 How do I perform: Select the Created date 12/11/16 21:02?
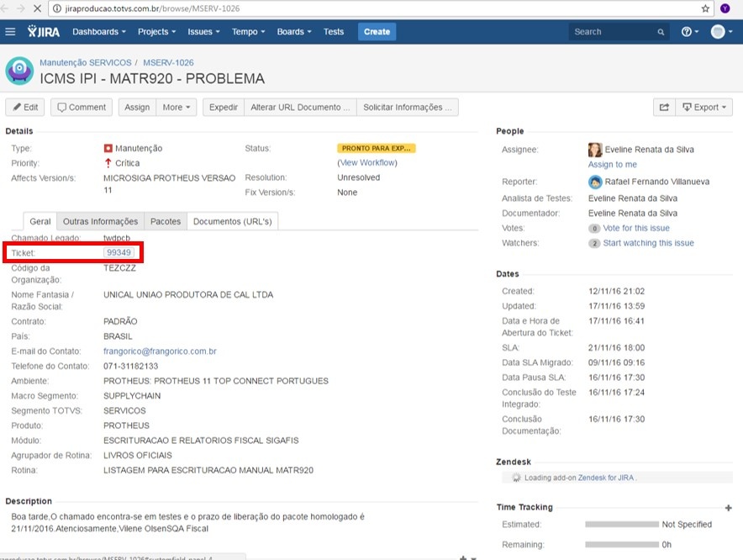click(x=616, y=291)
